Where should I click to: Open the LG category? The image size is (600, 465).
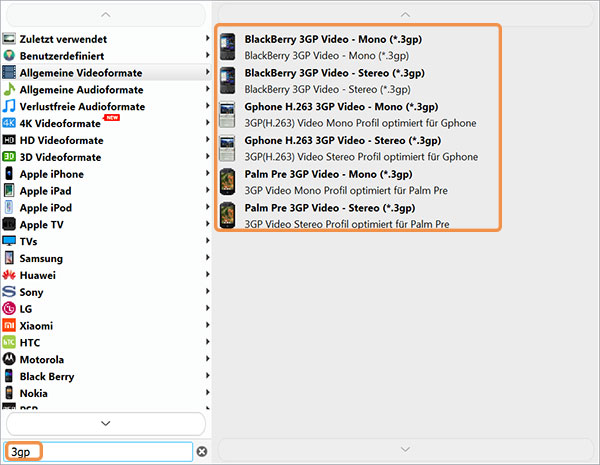pos(106,308)
